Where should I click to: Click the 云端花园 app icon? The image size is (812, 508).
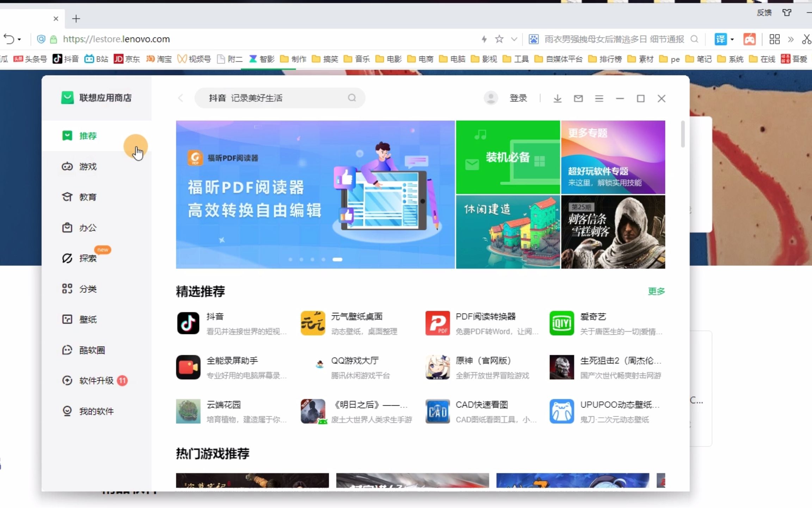188,411
